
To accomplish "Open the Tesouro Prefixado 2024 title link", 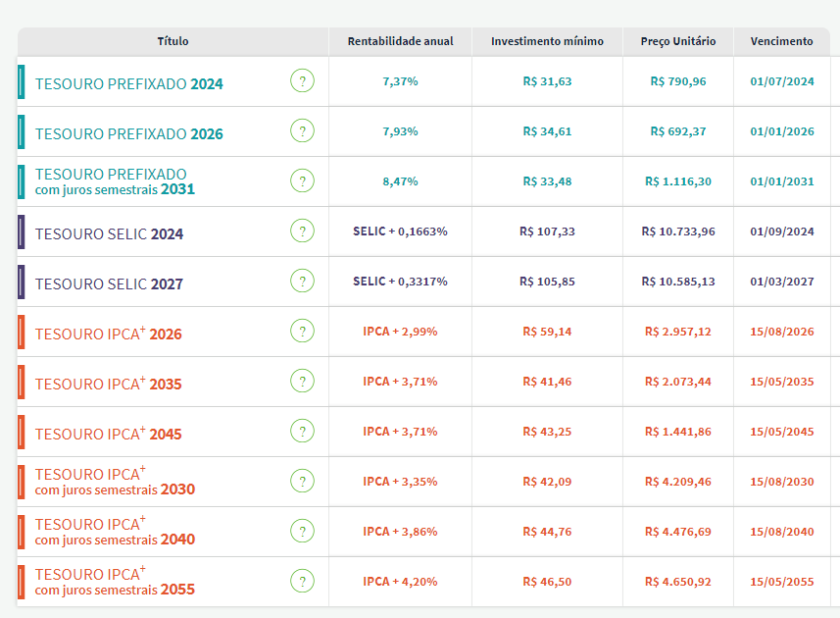I will (x=128, y=84).
